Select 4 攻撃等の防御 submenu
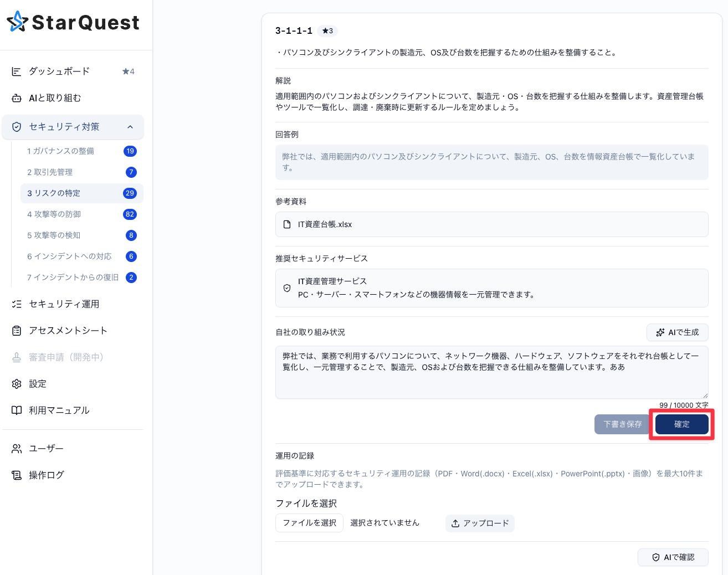728x575 pixels. click(x=82, y=214)
